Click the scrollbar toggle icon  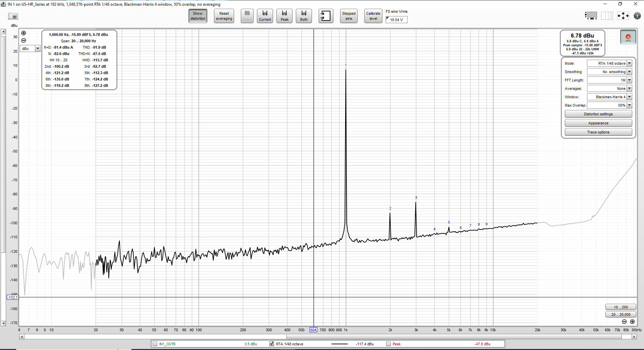pyautogui.click(x=591, y=16)
